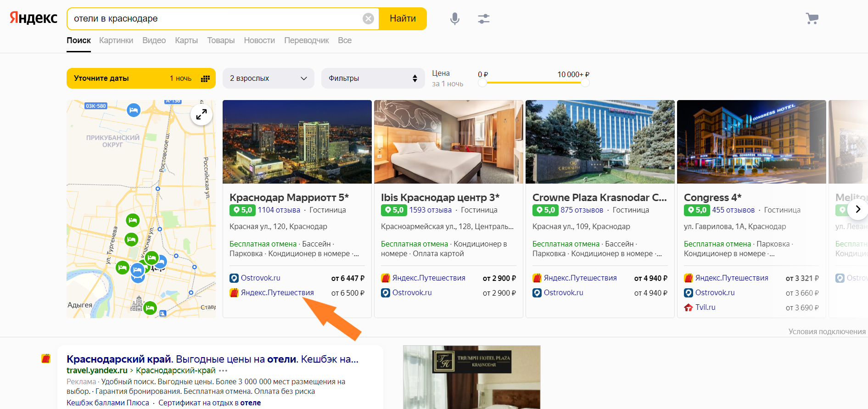Click Yandex Travel icon in Ibis card
This screenshot has height=409, width=868.
click(x=386, y=278)
